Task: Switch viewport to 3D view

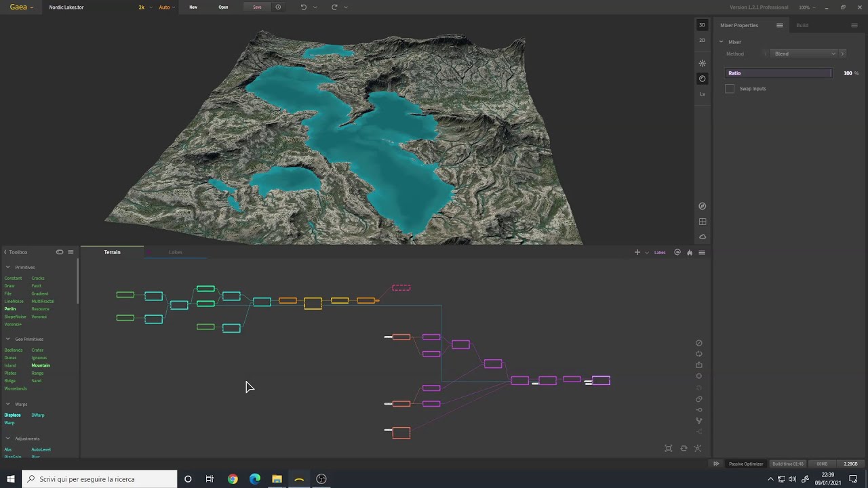Action: (702, 25)
